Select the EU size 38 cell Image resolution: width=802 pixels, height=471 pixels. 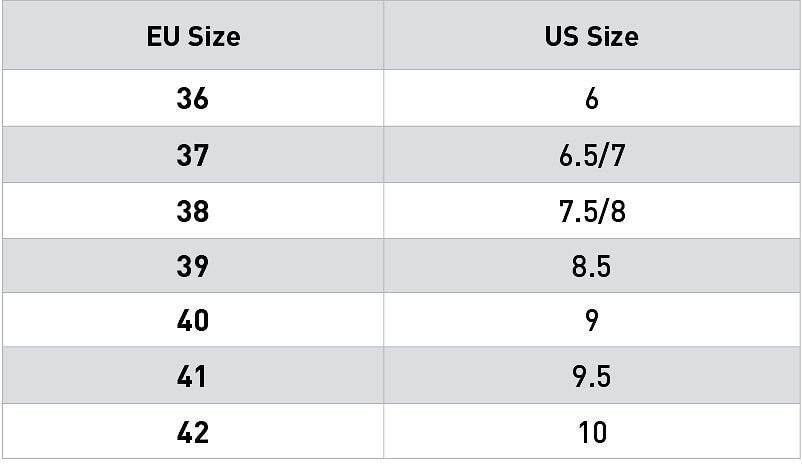tap(193, 211)
